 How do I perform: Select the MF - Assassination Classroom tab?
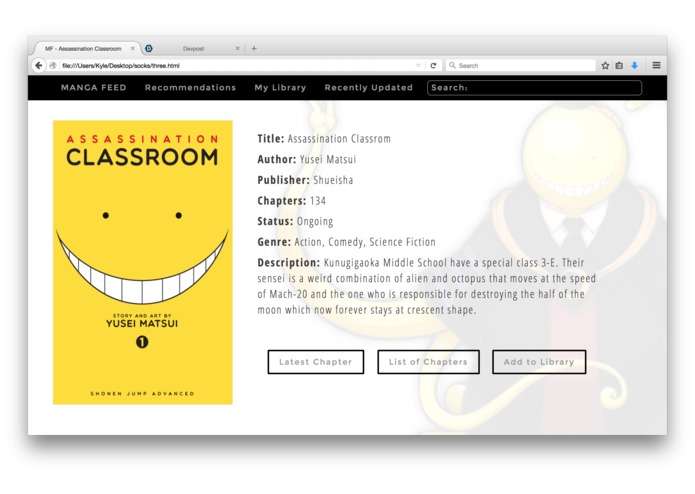(83, 48)
